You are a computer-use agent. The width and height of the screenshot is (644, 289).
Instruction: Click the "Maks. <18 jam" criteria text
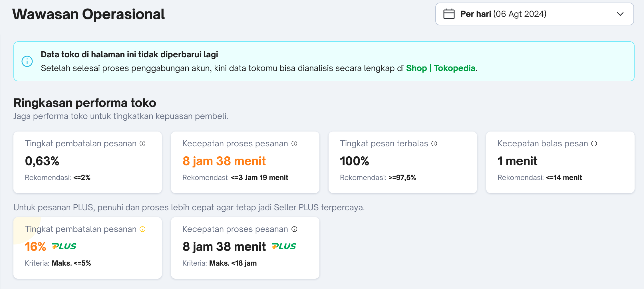point(233,263)
